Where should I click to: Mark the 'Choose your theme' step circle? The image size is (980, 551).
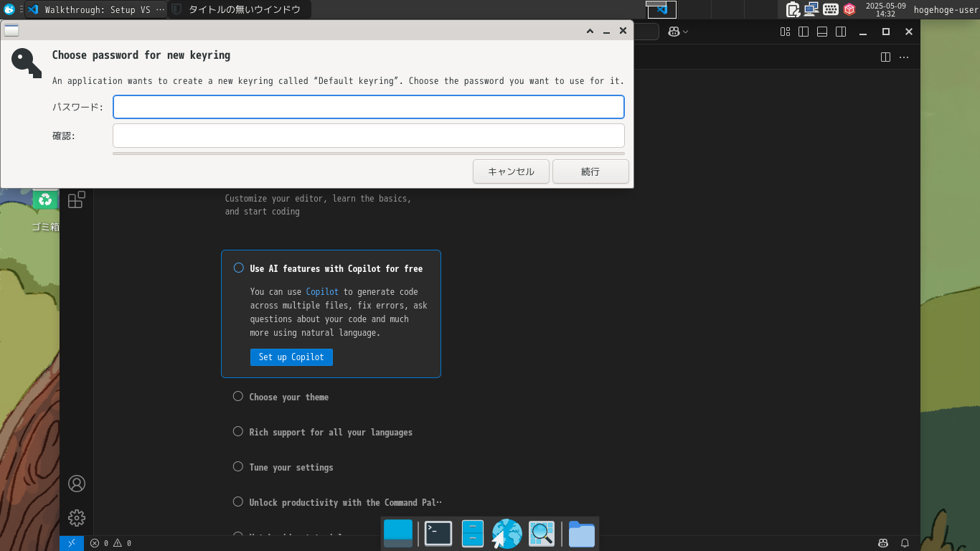pyautogui.click(x=238, y=396)
